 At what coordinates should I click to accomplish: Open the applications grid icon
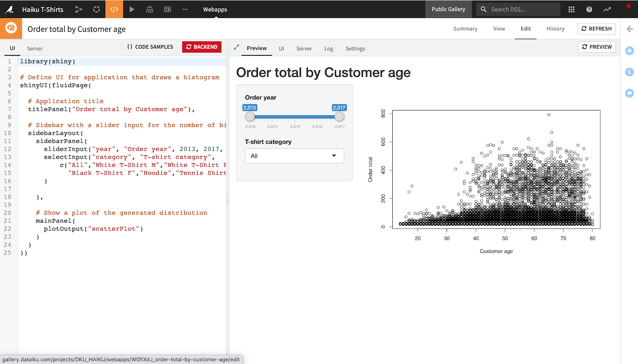coord(571,9)
